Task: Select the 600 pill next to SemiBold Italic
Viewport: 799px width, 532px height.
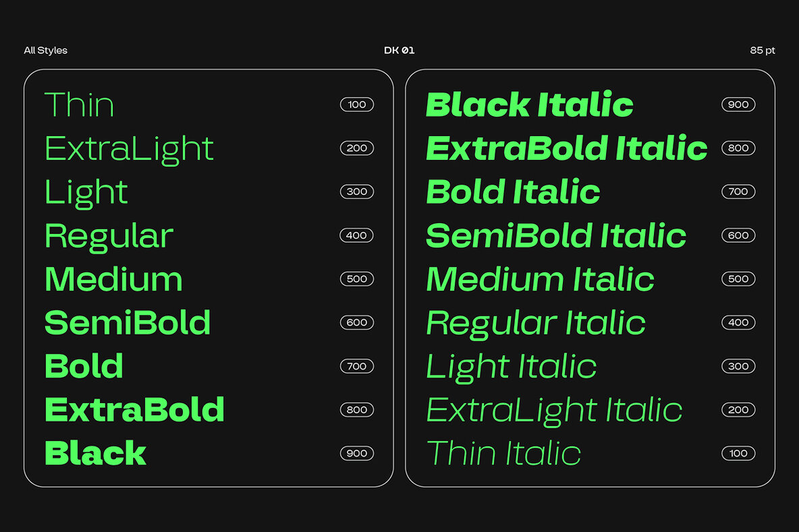Action: [738, 235]
